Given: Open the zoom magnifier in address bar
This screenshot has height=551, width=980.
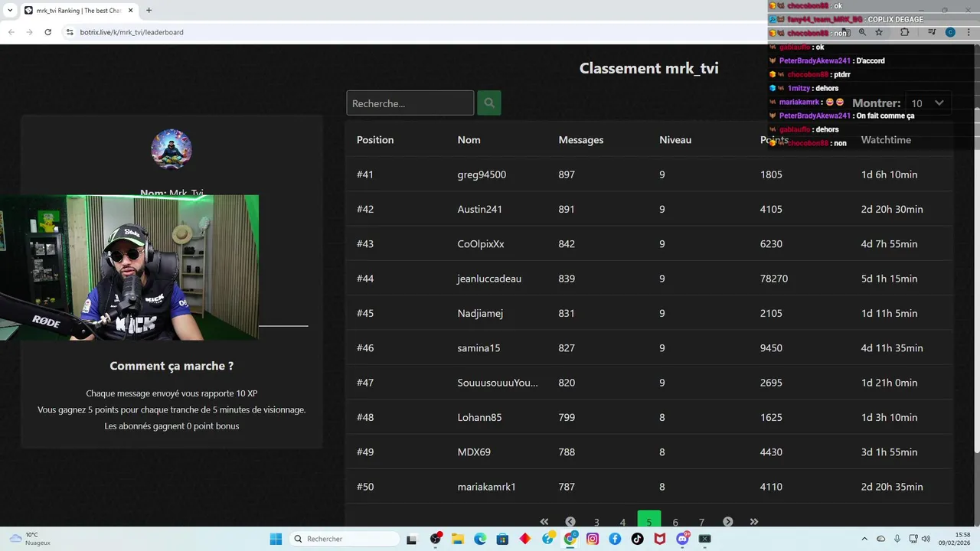Looking at the screenshot, I should (x=862, y=32).
